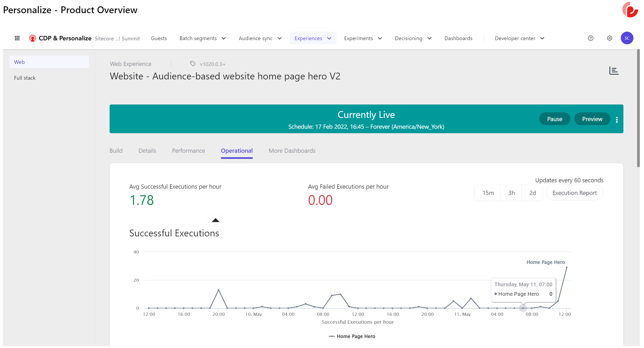
Task: Click the CDP & Personalize logo icon
Action: pos(32,38)
